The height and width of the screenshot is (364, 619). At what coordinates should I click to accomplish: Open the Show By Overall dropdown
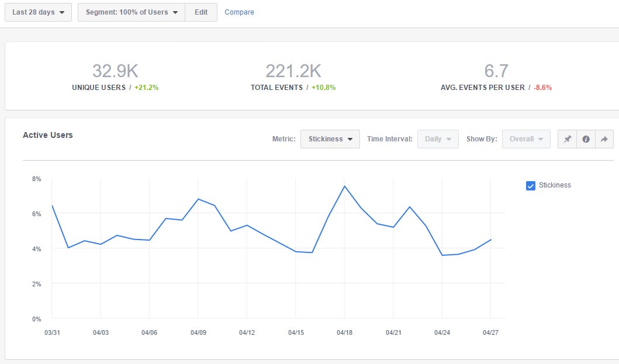526,139
